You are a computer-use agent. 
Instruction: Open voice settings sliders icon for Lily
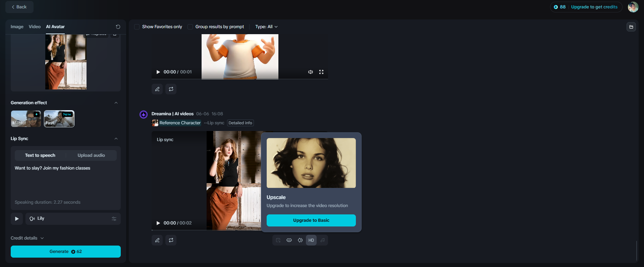coord(114,219)
